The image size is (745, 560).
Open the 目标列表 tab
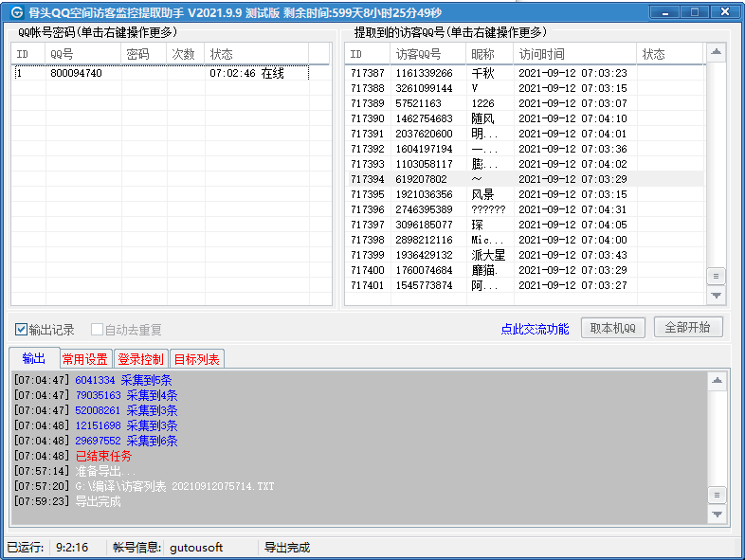click(x=197, y=359)
